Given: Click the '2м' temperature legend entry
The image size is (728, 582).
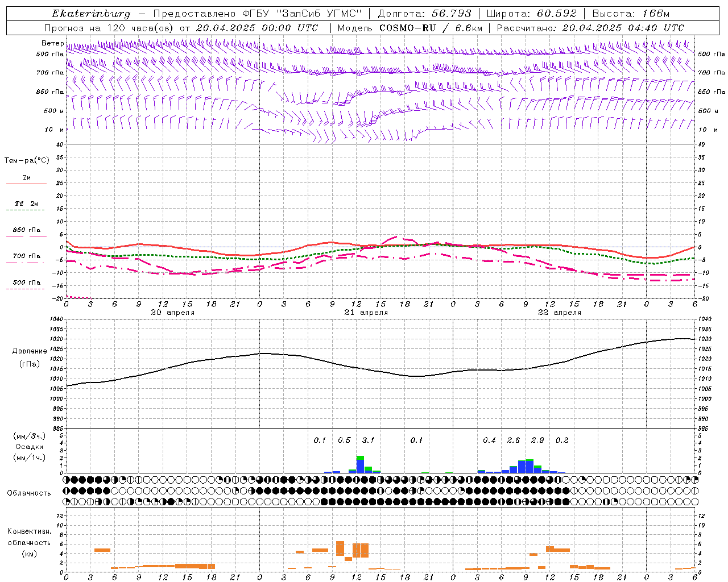Looking at the screenshot, I should (27, 177).
